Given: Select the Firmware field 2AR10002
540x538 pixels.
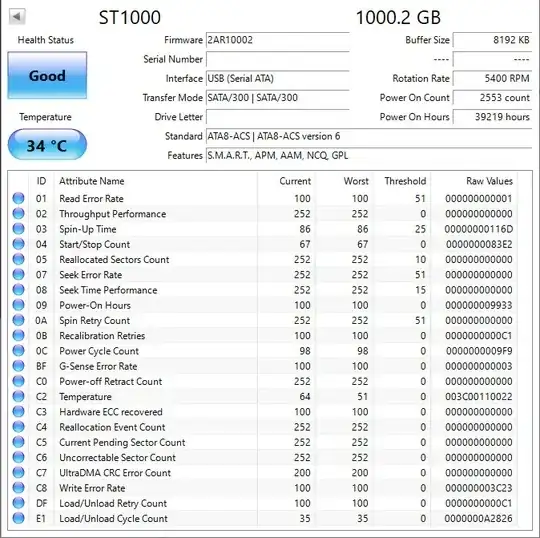Looking at the screenshot, I should pos(278,40).
